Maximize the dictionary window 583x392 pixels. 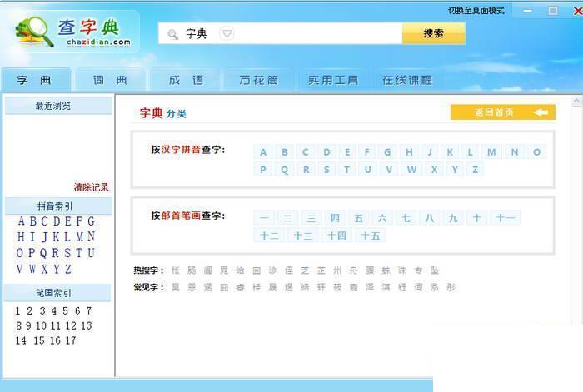[x=553, y=11]
